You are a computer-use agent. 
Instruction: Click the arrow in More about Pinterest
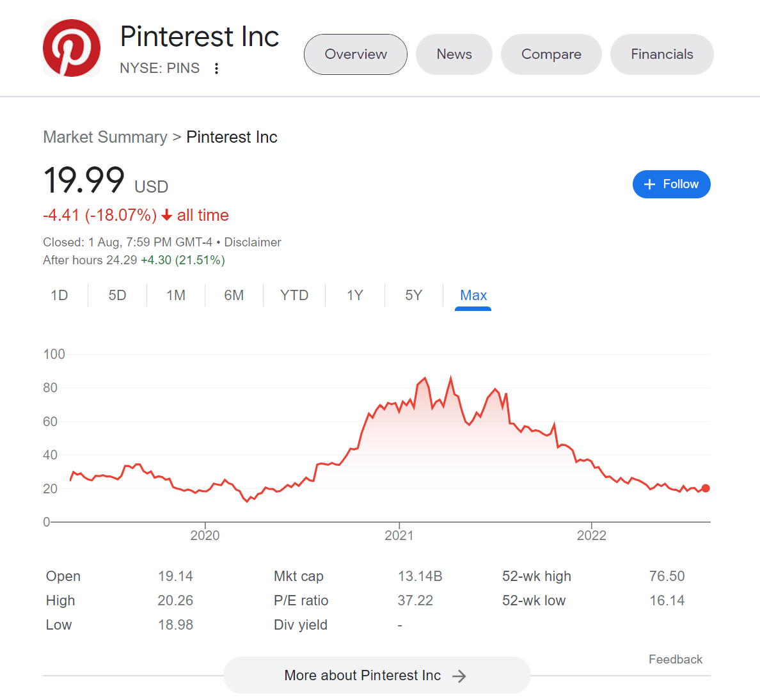point(459,676)
